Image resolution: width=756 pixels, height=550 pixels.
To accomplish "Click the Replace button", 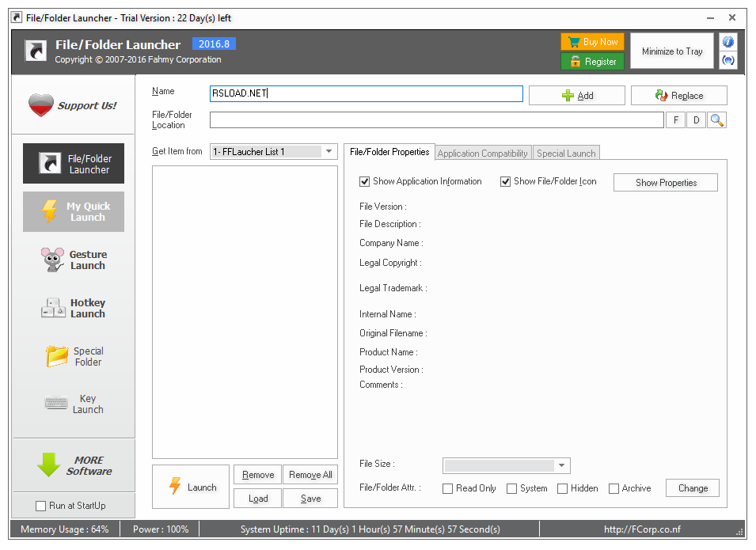I will pyautogui.click(x=679, y=96).
